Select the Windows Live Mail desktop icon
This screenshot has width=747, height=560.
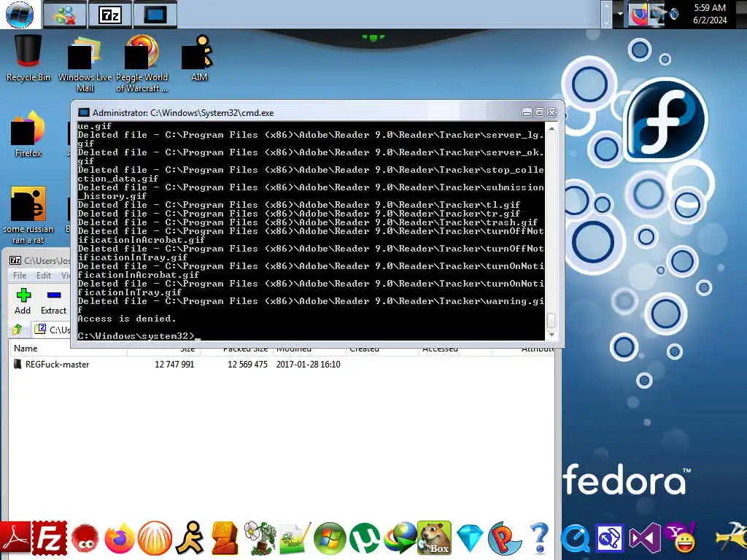click(85, 64)
